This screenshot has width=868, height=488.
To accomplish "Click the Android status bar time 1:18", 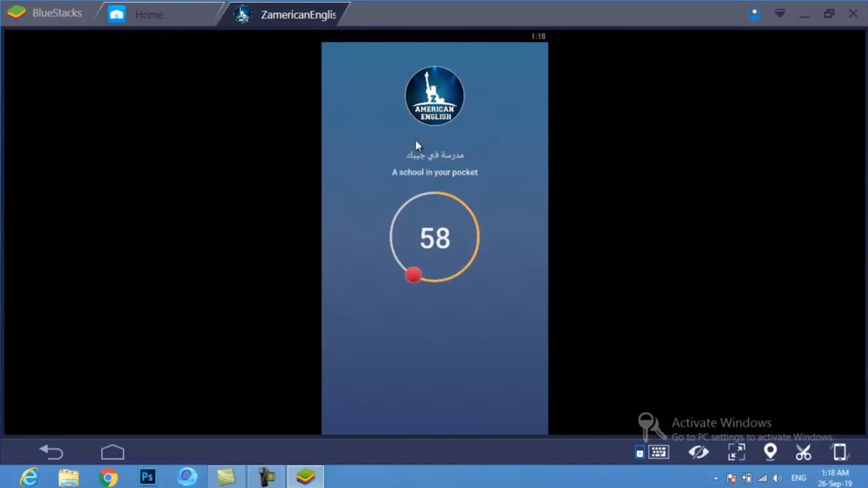I will tap(538, 36).
